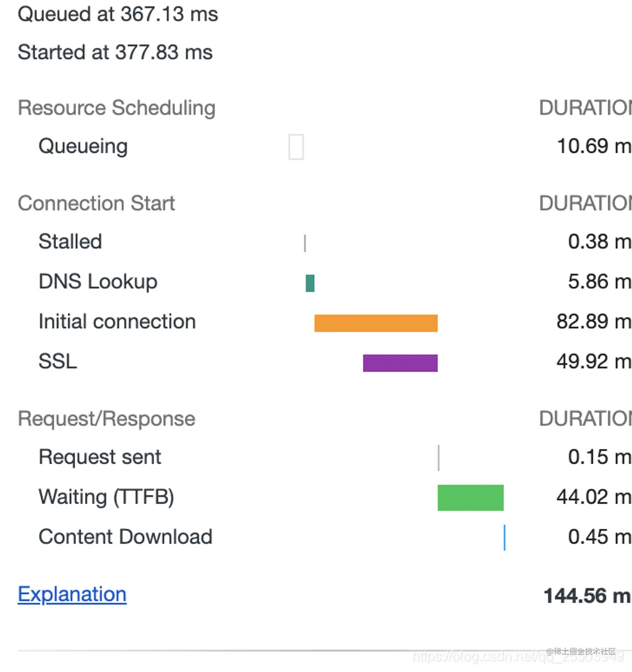Click the 0.15 Request sent duration value
632x672 pixels.
(600, 457)
